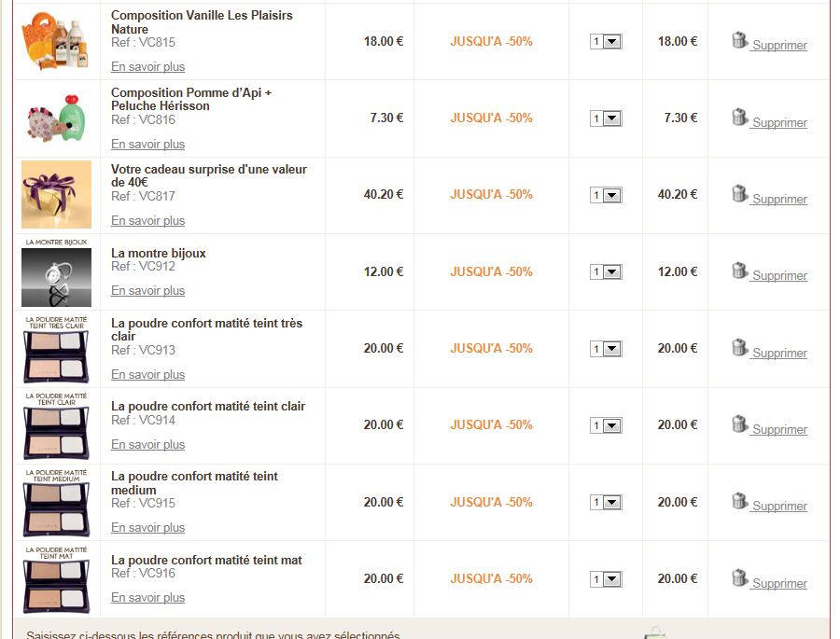Click trash icon for La montre bijoux
Screen dimensions: 840x639
[x=739, y=271]
